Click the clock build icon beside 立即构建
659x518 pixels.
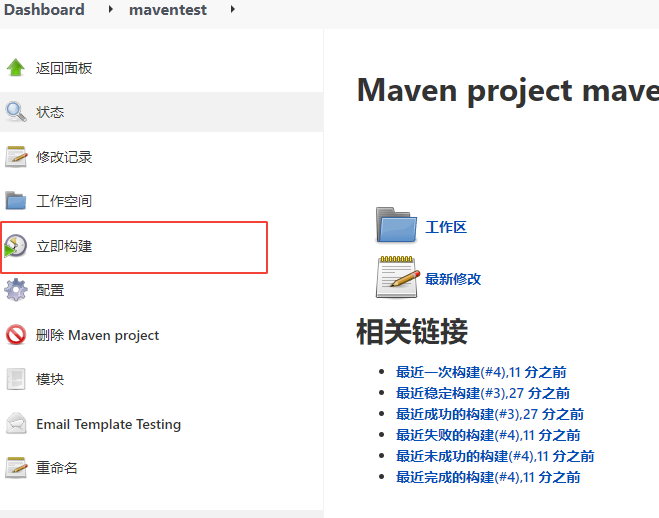point(16,246)
